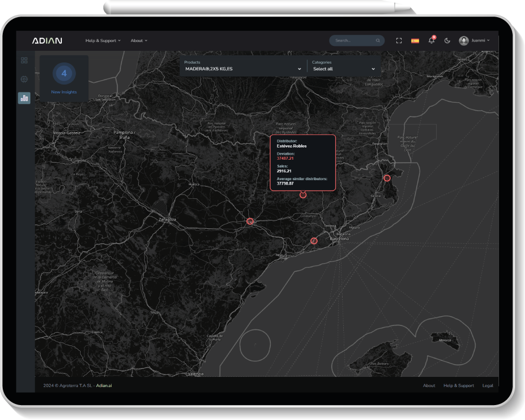
Task: Click the sales value 2916.21
Action: pyautogui.click(x=284, y=171)
